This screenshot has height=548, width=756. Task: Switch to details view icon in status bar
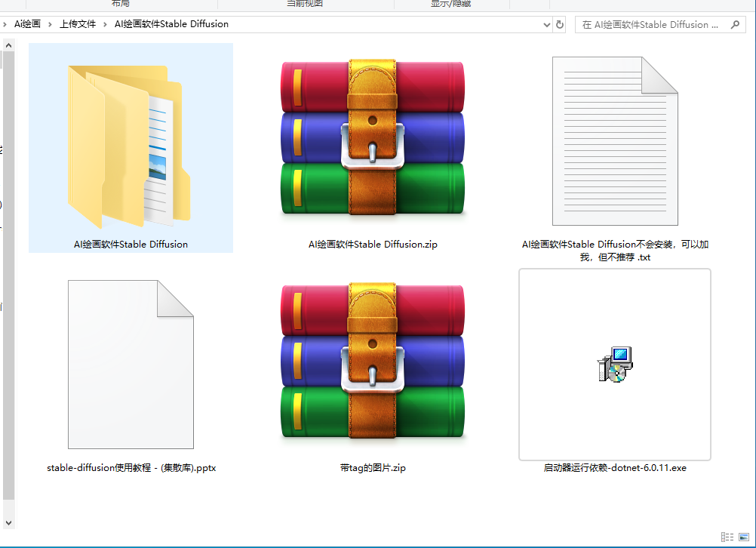tap(727, 537)
